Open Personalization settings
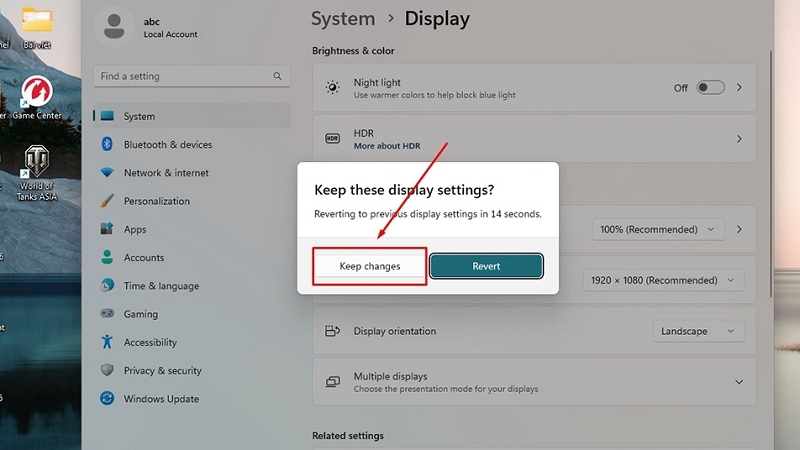The height and width of the screenshot is (450, 800). 192,201
